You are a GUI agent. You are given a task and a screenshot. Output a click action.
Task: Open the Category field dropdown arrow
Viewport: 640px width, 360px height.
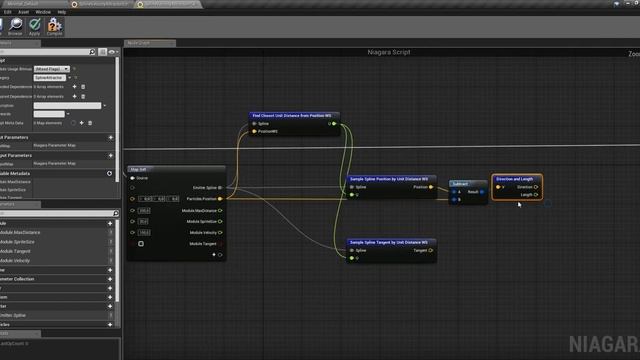[x=69, y=78]
